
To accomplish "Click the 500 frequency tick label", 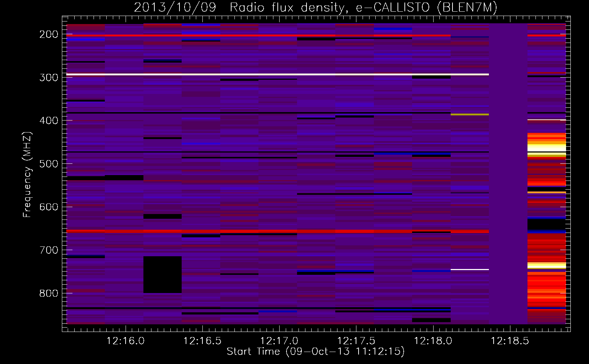I will point(49,164).
